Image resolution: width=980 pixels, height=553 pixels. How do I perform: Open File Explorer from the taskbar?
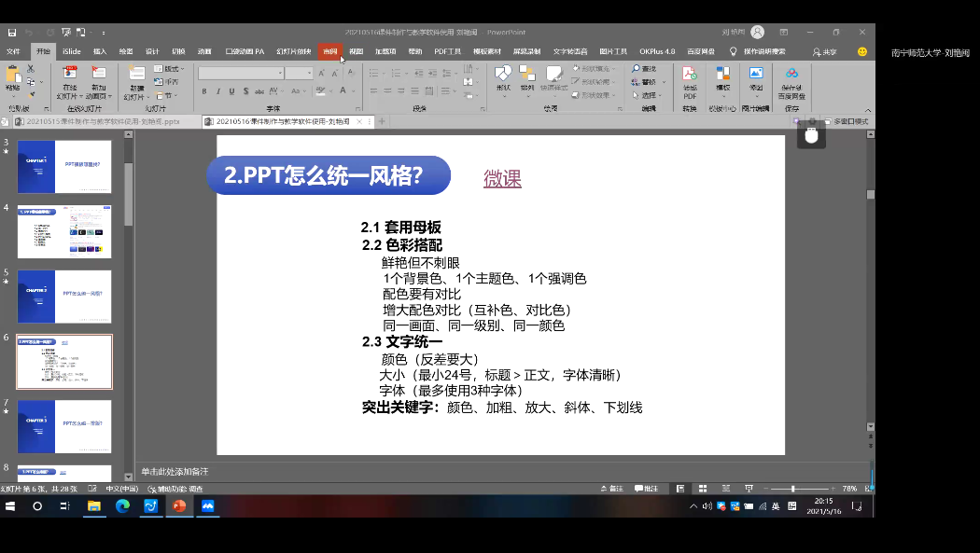(93, 506)
